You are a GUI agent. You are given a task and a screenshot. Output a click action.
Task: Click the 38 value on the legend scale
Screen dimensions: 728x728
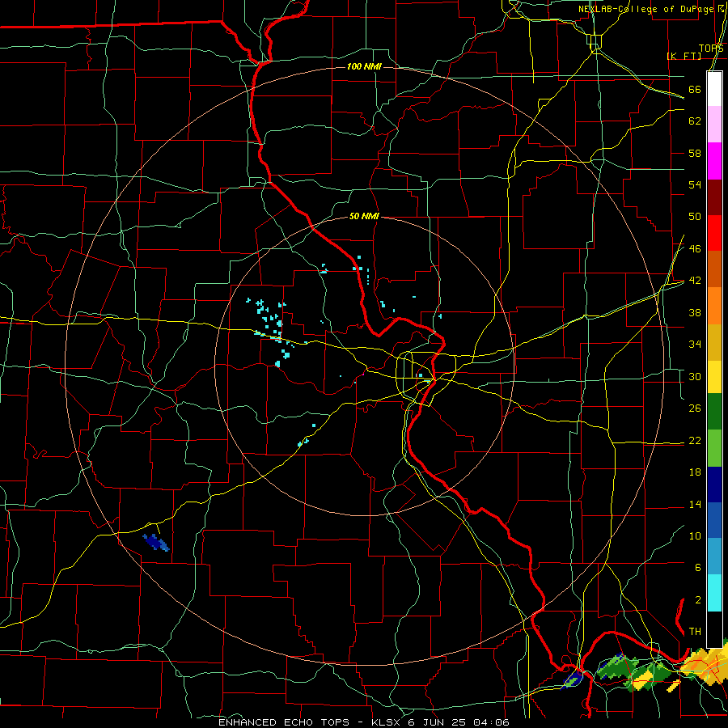pyautogui.click(x=695, y=312)
